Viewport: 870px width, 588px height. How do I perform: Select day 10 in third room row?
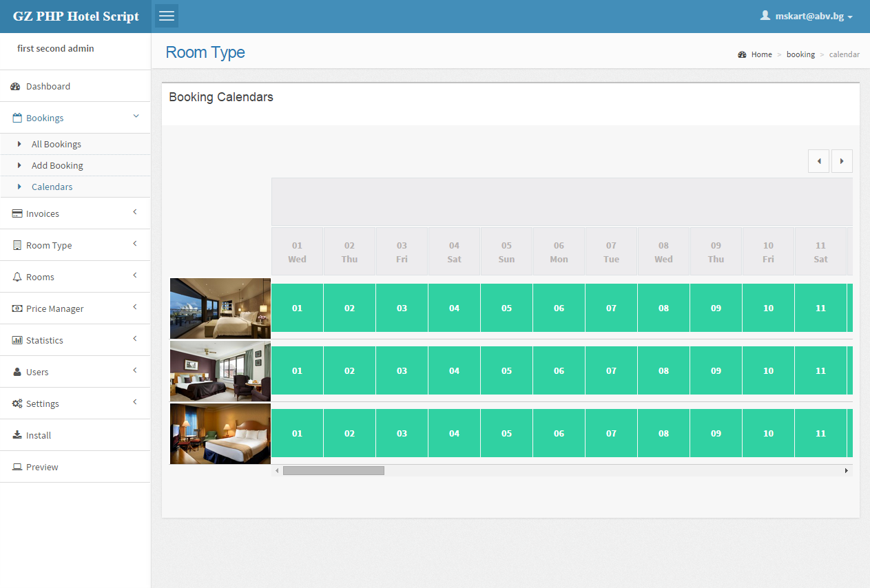click(768, 433)
